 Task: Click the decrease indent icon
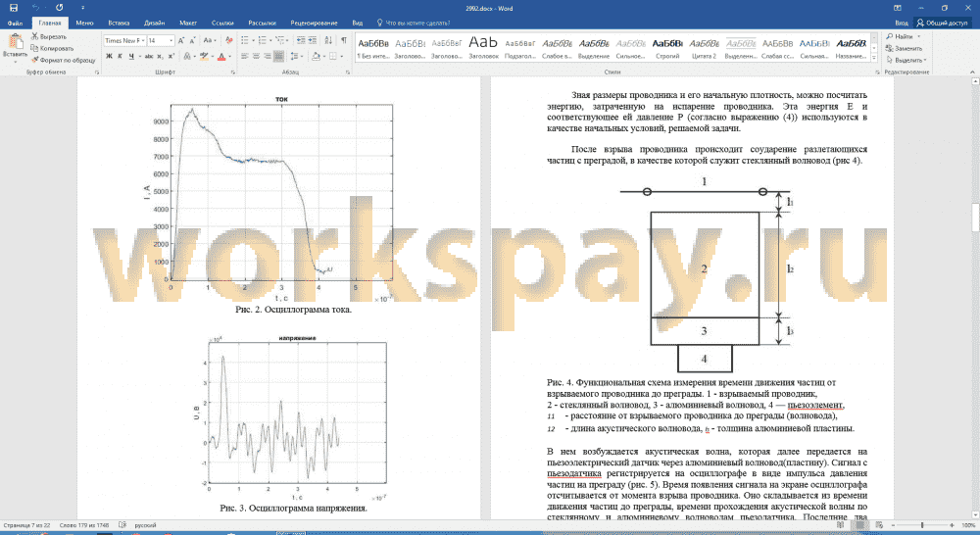point(301,40)
